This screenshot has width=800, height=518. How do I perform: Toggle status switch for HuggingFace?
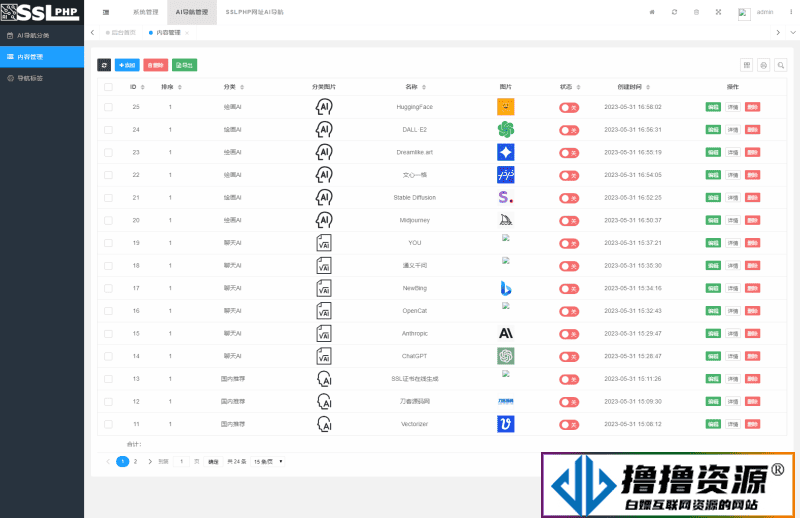pos(569,108)
